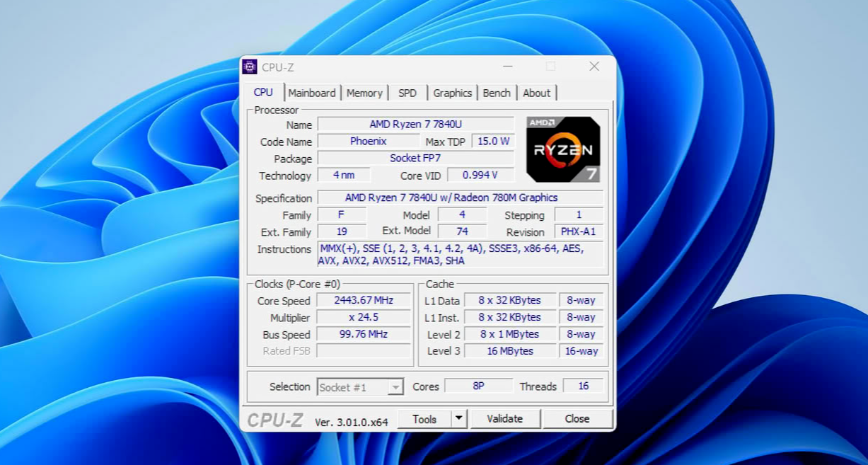
Task: Click the Cores value 8P
Action: 479,386
